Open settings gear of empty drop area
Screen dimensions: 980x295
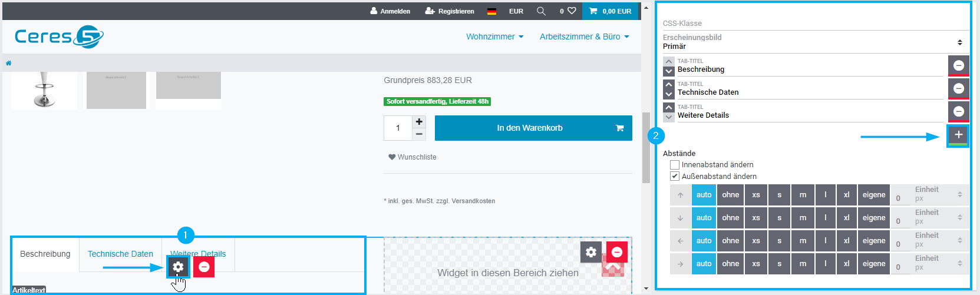click(x=591, y=252)
